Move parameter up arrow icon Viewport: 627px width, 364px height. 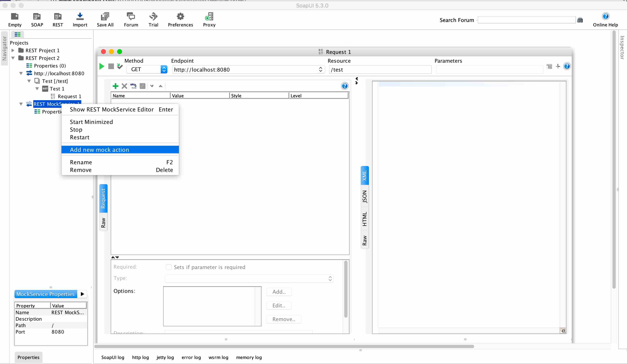[x=161, y=86]
